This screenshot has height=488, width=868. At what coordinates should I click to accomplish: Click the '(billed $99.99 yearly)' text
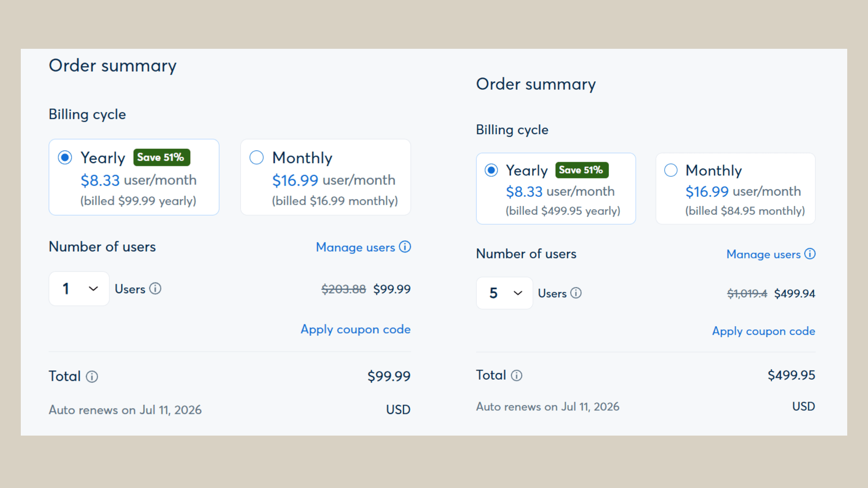[138, 201]
